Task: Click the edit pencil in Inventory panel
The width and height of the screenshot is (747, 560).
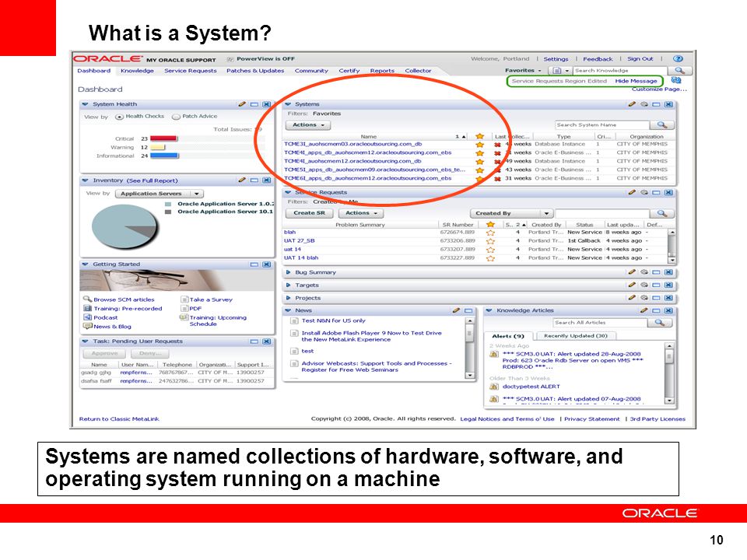Action: (242, 180)
